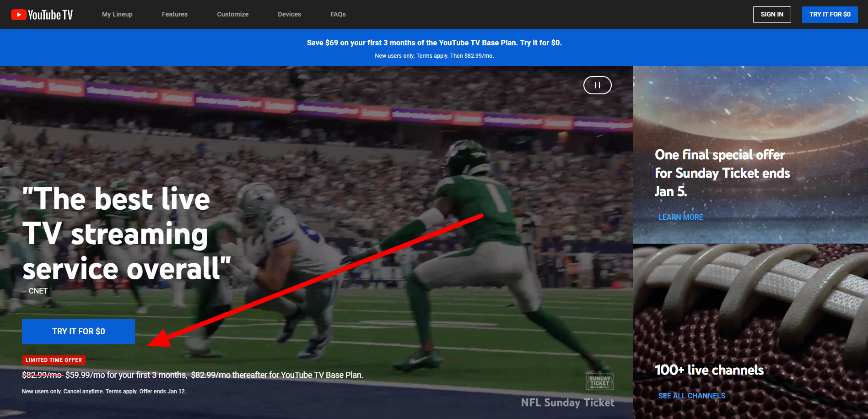The image size is (868, 419).
Task: Click the SIGN IN button
Action: (x=772, y=14)
